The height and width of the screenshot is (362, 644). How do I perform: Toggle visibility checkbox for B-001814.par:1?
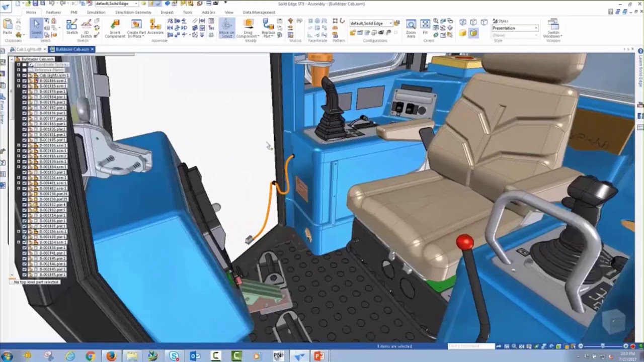tap(24, 215)
